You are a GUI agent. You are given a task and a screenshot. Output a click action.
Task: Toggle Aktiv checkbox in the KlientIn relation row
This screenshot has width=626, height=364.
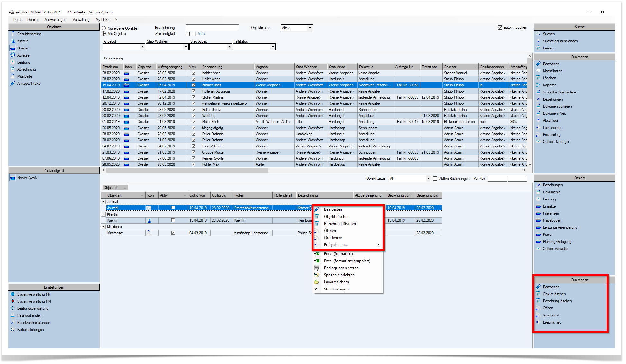pyautogui.click(x=173, y=221)
